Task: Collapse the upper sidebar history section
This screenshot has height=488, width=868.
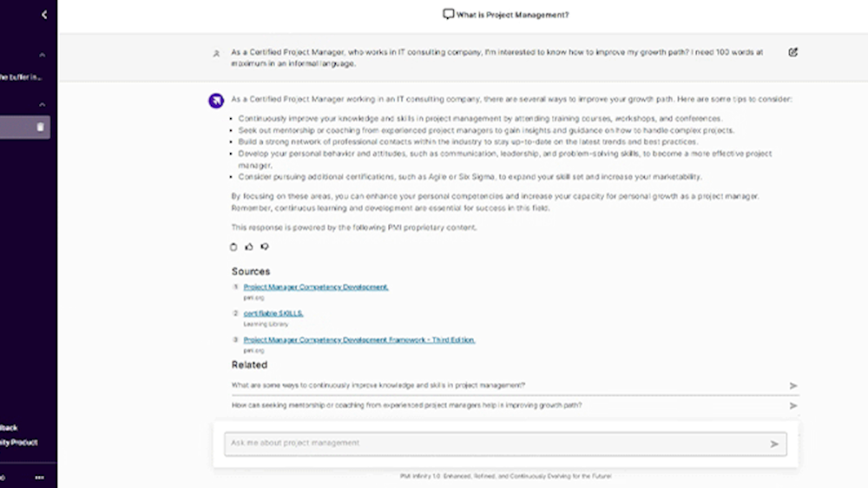Action: pos(43,56)
